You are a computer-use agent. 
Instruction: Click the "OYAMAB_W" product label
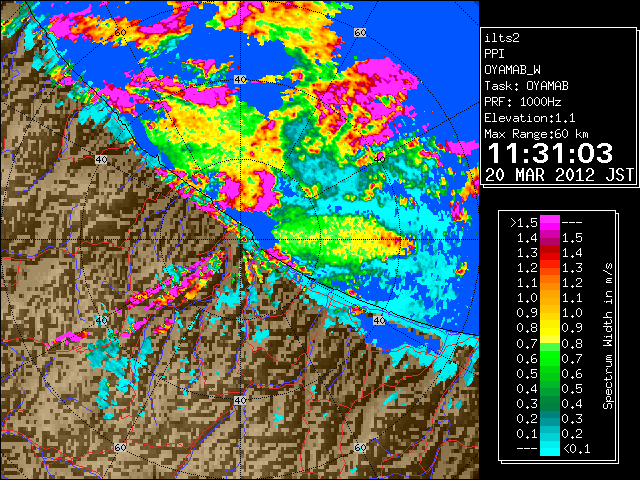click(x=512, y=70)
